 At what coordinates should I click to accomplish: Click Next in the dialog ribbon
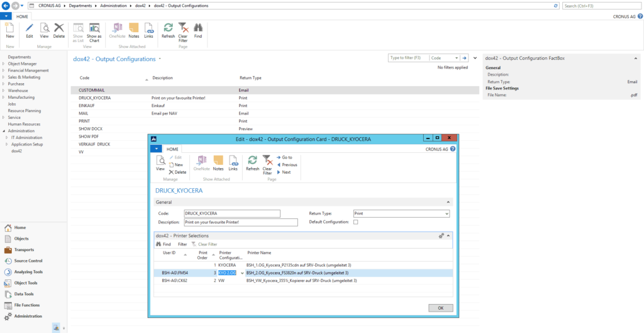(286, 172)
